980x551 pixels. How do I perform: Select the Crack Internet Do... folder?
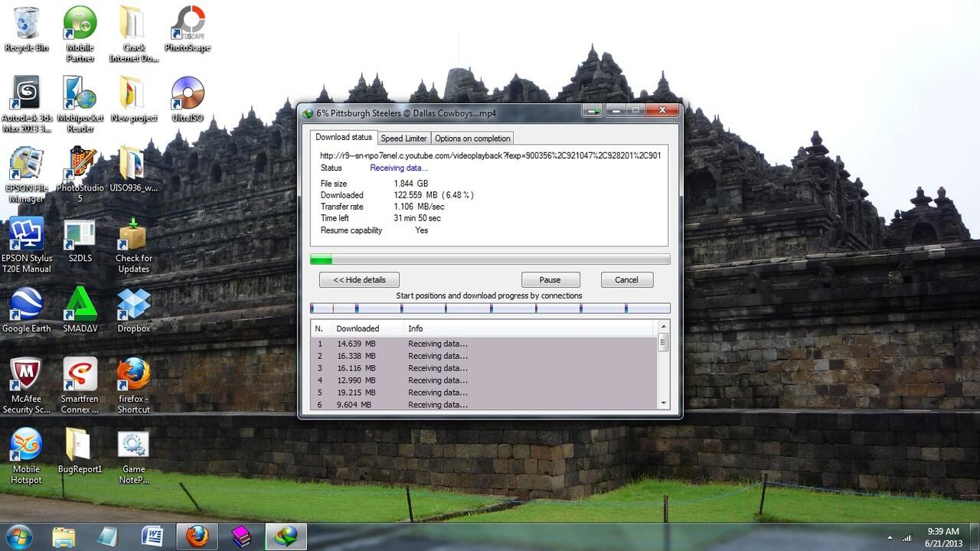coord(134,34)
